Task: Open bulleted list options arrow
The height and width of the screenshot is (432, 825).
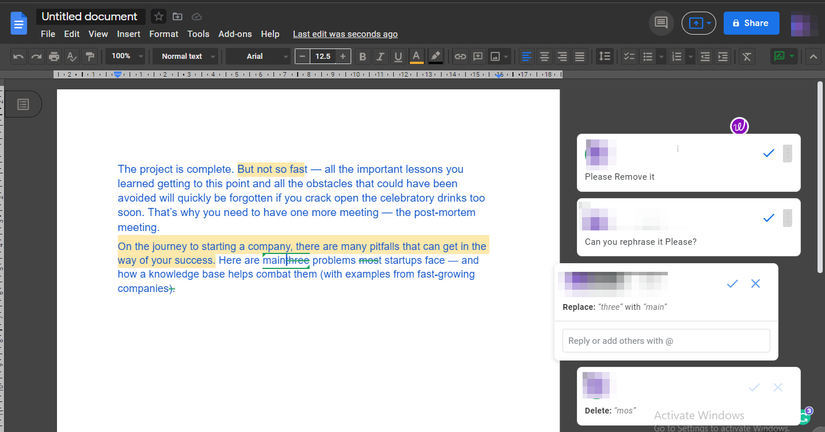Action: pos(661,56)
